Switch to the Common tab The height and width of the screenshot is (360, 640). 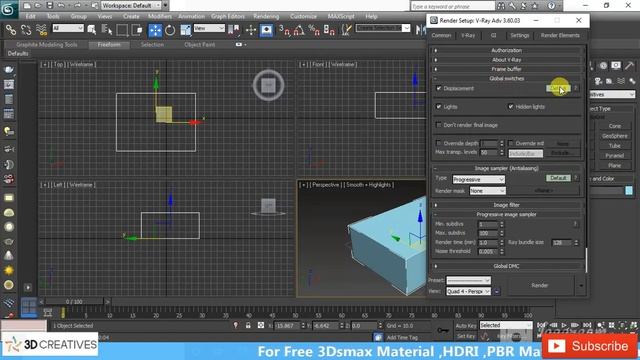tap(441, 36)
